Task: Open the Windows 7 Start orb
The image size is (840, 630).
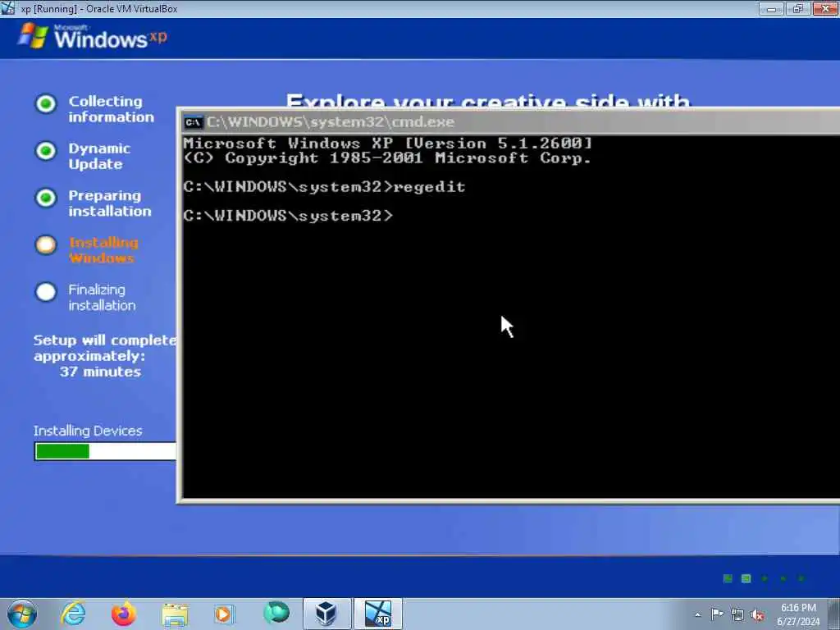Action: coord(22,614)
